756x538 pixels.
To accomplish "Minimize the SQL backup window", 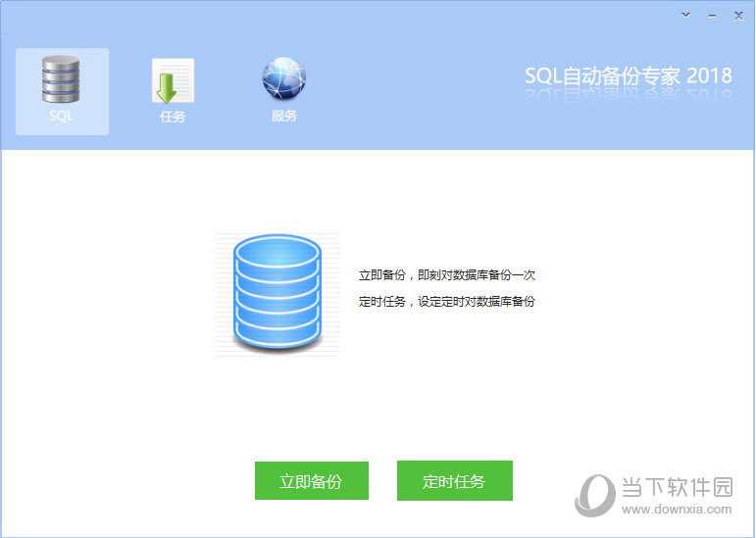I will (712, 16).
